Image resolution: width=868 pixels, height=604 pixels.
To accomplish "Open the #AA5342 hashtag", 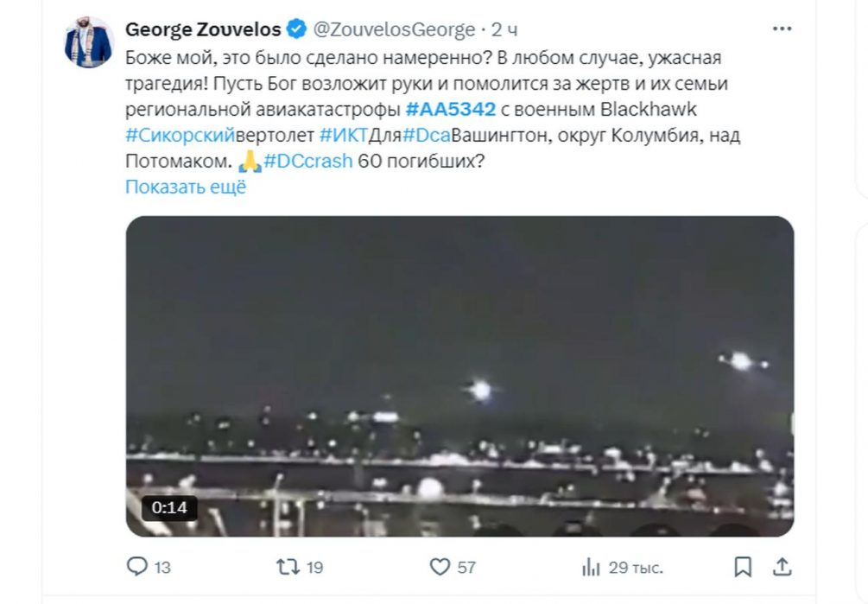I will pyautogui.click(x=450, y=110).
